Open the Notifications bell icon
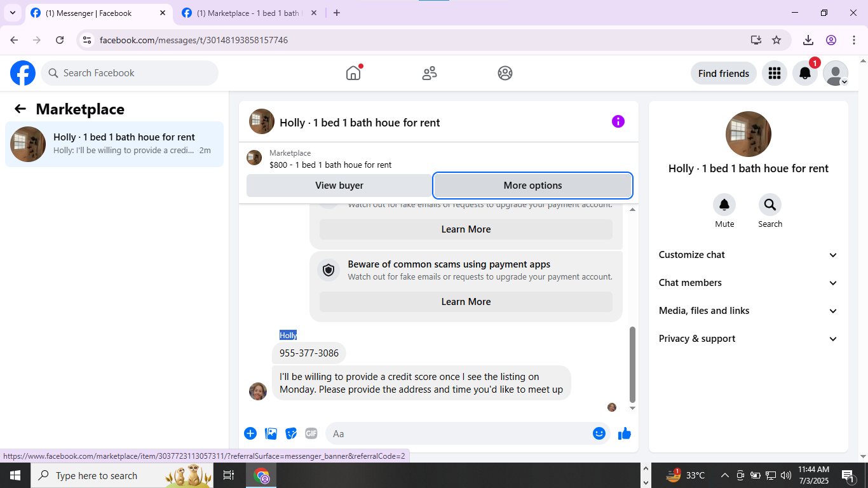868x488 pixels. pyautogui.click(x=804, y=73)
